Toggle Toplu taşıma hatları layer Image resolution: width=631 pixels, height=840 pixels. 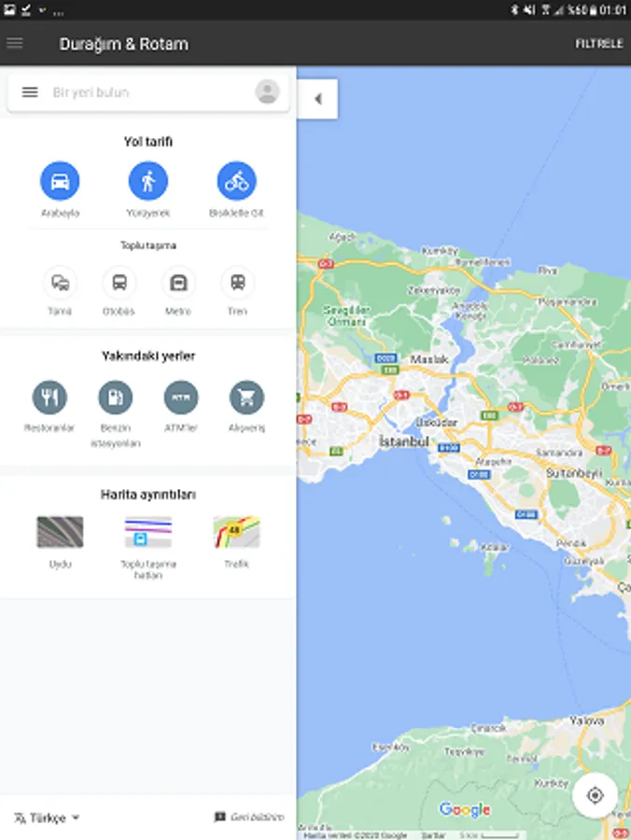tap(148, 532)
